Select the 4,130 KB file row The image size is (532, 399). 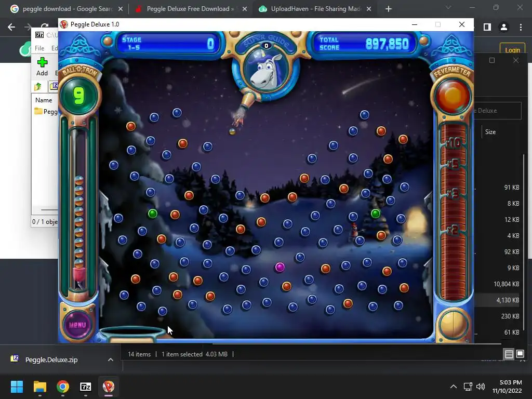click(x=498, y=300)
